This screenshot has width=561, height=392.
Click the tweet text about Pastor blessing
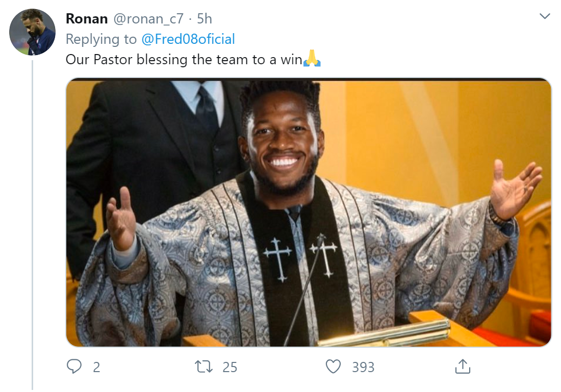(184, 60)
